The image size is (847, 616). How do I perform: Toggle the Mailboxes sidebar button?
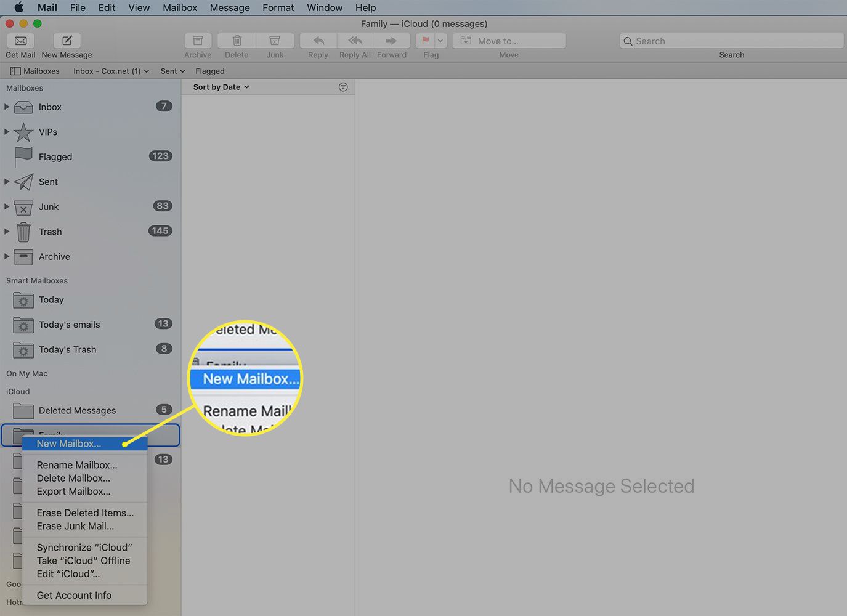pos(35,71)
